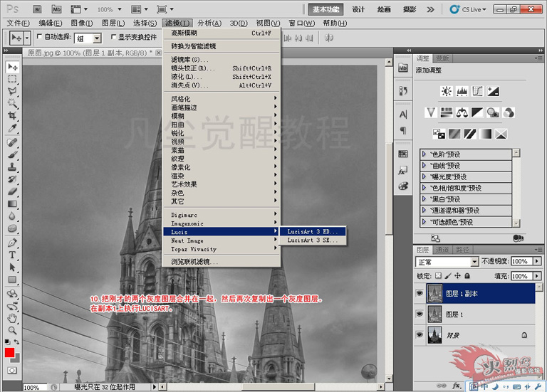This screenshot has width=547, height=392.
Task: Switch to 设计 workspace
Action: click(358, 9)
